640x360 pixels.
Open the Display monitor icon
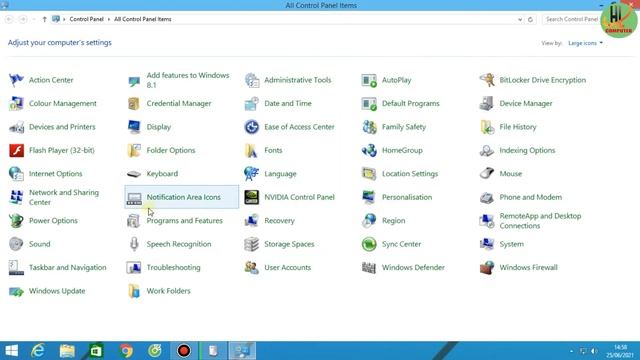pyautogui.click(x=134, y=127)
